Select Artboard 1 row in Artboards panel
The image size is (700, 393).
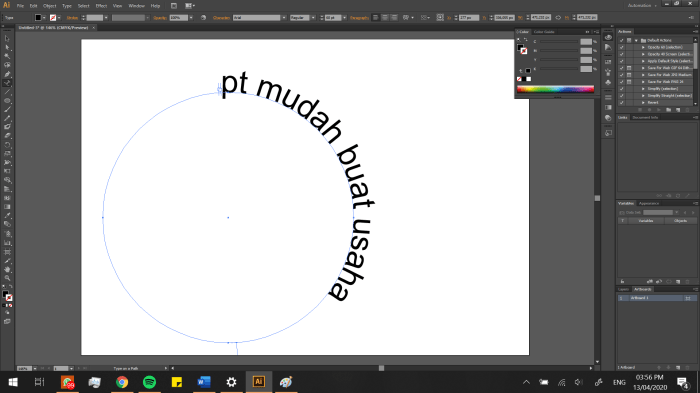(656, 298)
